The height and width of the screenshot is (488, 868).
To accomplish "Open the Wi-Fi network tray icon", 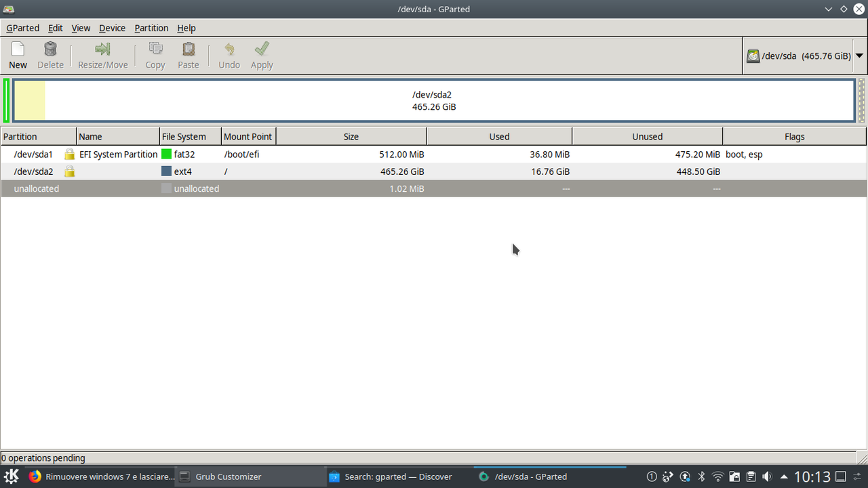I will click(x=718, y=476).
